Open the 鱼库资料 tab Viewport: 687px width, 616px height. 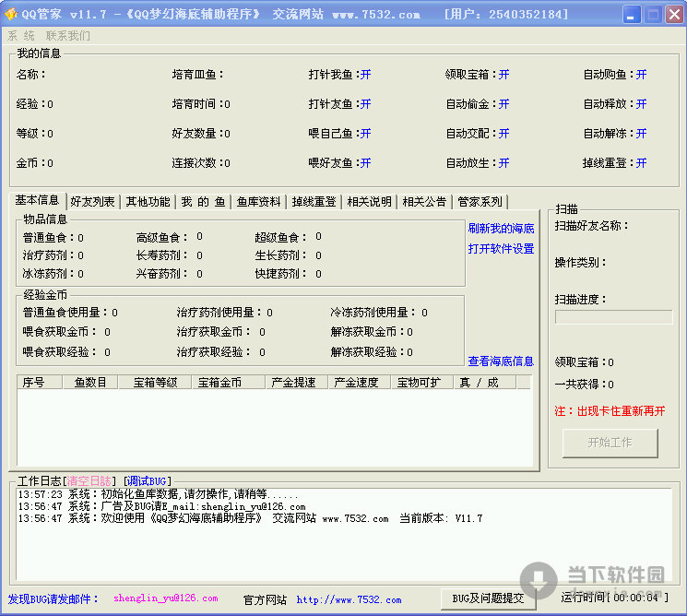(x=258, y=202)
